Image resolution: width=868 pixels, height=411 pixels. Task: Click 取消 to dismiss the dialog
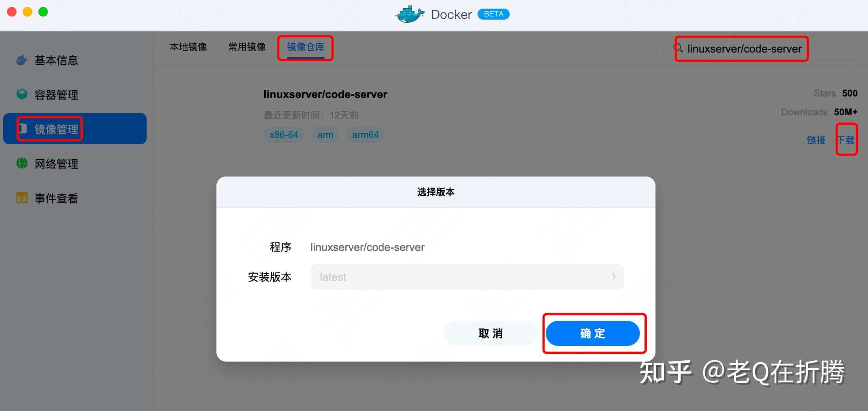tap(490, 333)
